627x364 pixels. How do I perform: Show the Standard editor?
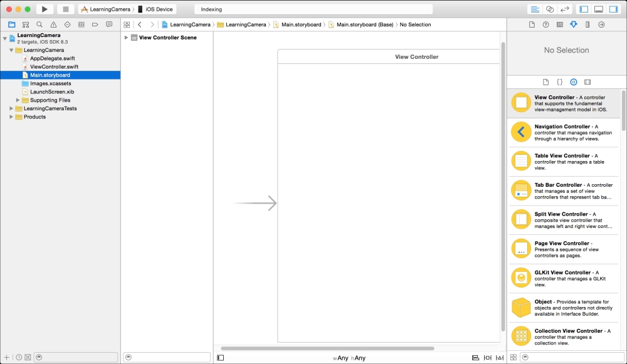coord(535,9)
